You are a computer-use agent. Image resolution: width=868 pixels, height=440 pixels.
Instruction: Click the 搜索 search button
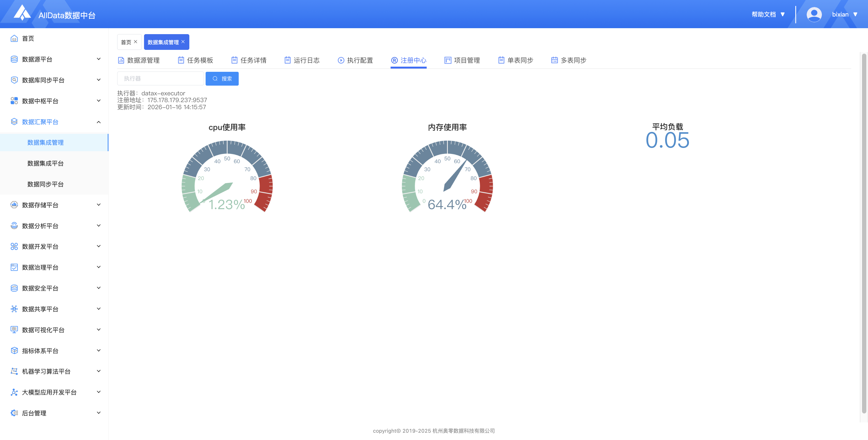pos(222,79)
